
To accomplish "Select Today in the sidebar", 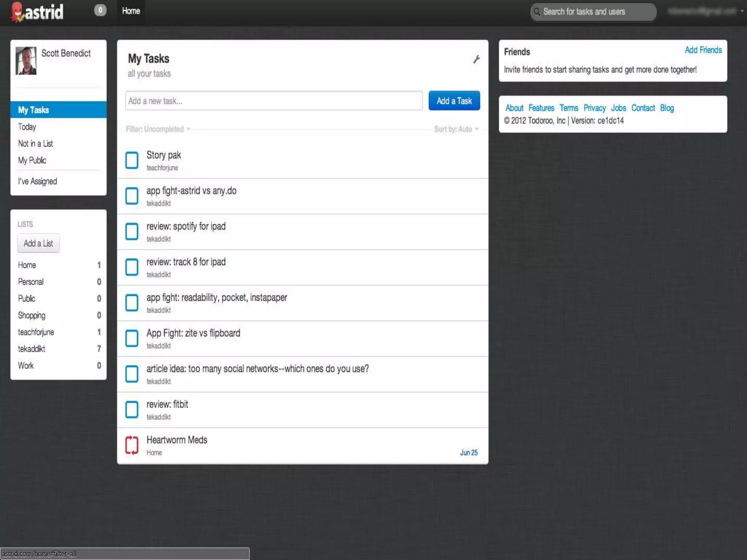I will [x=27, y=127].
